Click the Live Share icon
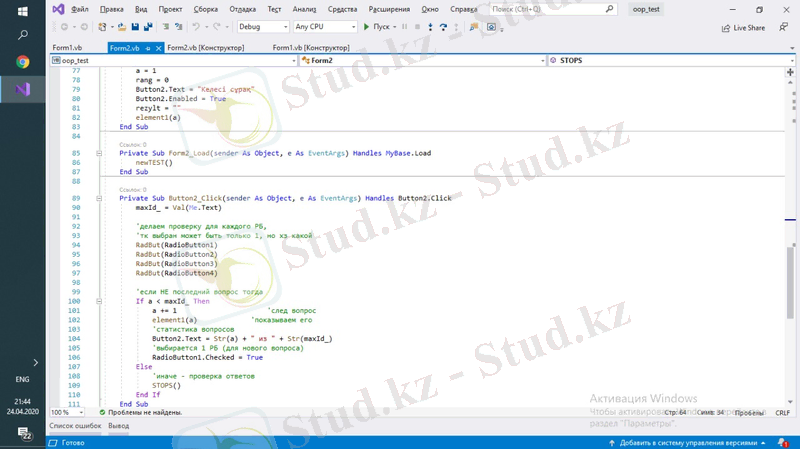This screenshot has width=800, height=449. pyautogui.click(x=726, y=28)
